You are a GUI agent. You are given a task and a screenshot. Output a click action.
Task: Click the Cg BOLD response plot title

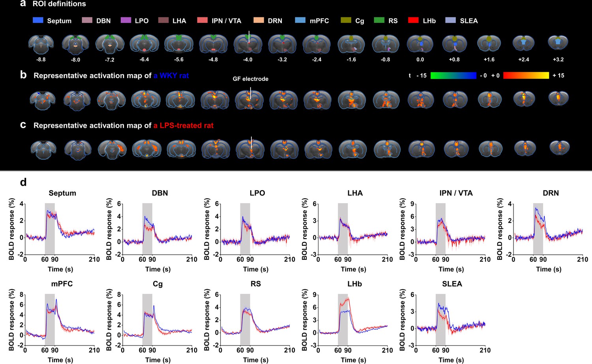[157, 284]
